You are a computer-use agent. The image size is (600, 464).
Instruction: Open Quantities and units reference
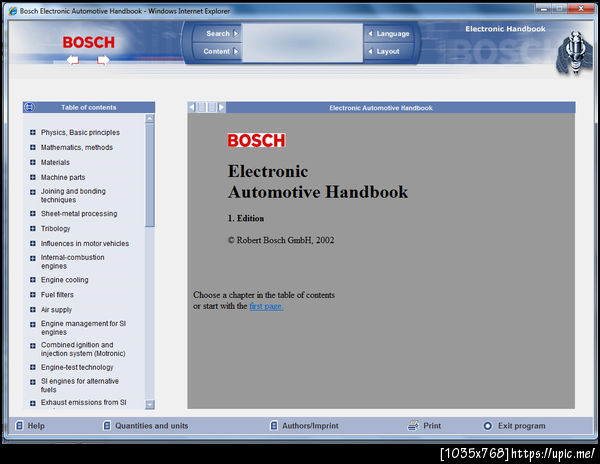pos(146,425)
